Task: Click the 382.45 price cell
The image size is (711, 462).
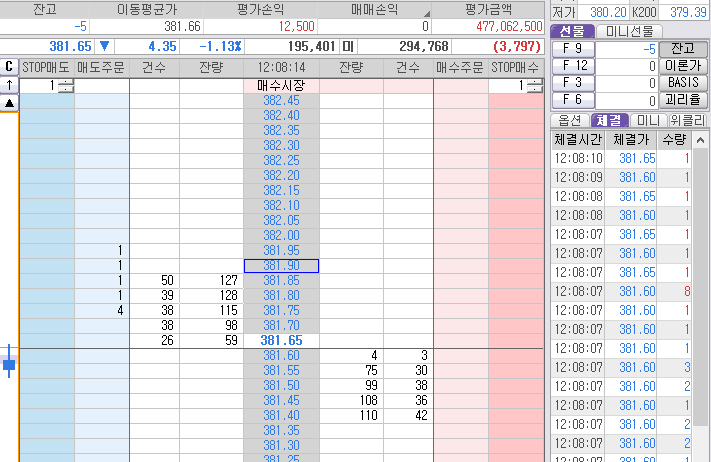Action: pos(281,101)
